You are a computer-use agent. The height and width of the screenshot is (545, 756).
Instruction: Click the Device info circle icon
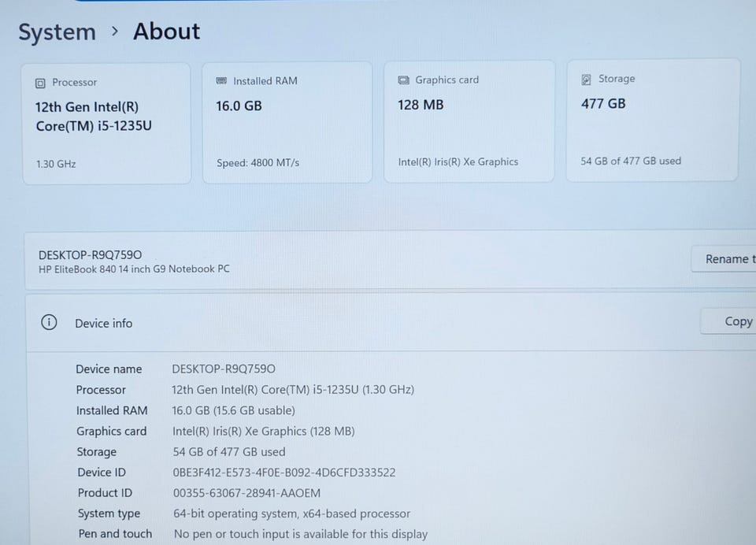[49, 322]
